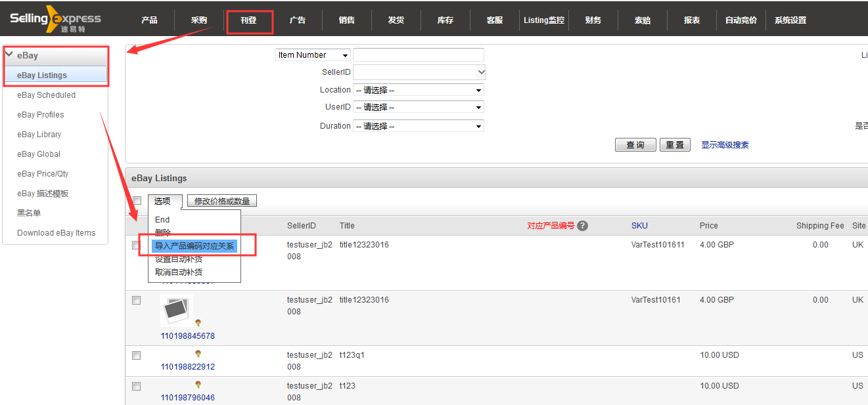Open the Item Number search type dropdown
868x405 pixels.
coord(313,55)
